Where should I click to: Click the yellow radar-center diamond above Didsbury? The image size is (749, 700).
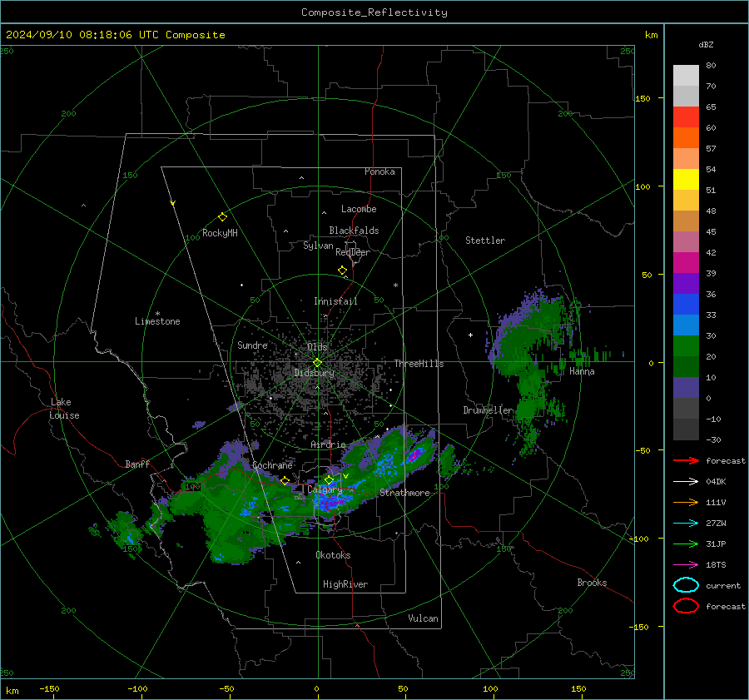pyautogui.click(x=317, y=362)
